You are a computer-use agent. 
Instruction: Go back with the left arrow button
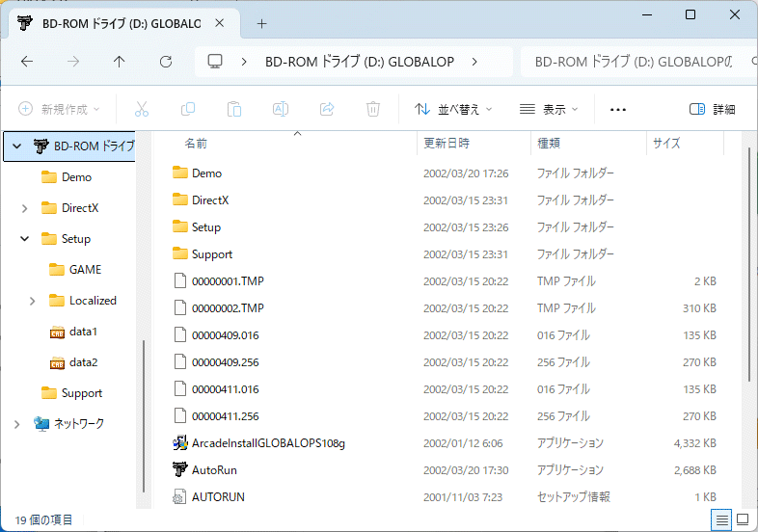point(27,62)
